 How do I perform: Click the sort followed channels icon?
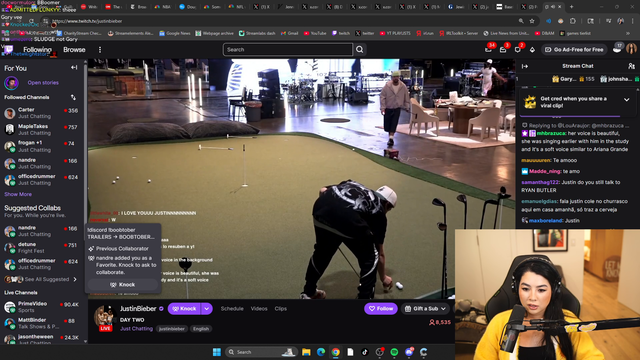(x=73, y=97)
